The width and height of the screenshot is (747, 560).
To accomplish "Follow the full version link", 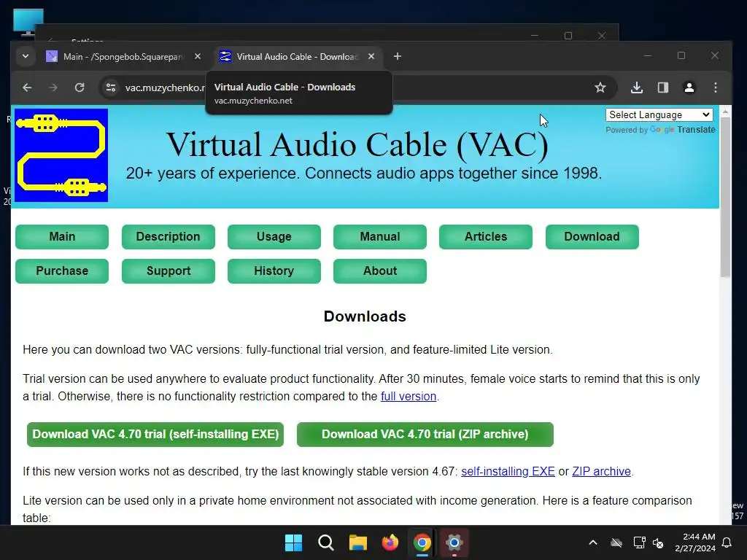I will [x=409, y=396].
